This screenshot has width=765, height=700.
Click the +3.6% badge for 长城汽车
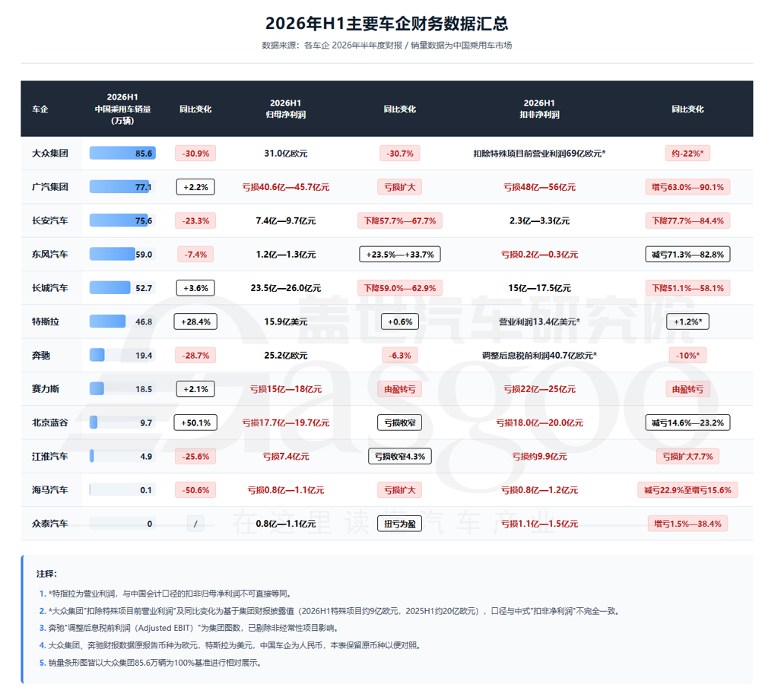(195, 287)
